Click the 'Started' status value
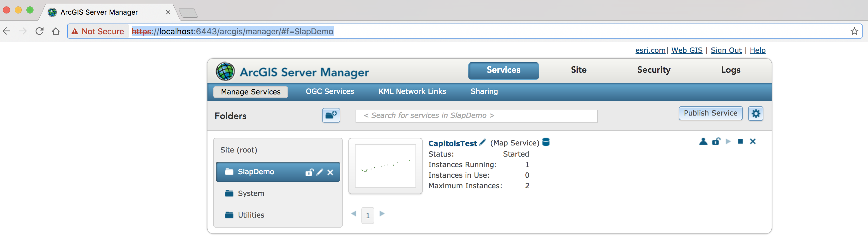The image size is (868, 244). click(x=516, y=154)
